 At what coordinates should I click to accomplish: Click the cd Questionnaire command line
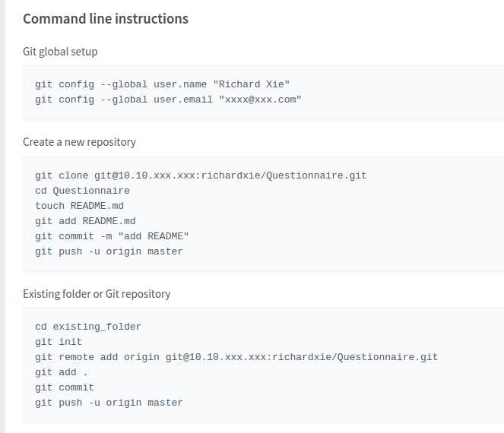point(82,191)
